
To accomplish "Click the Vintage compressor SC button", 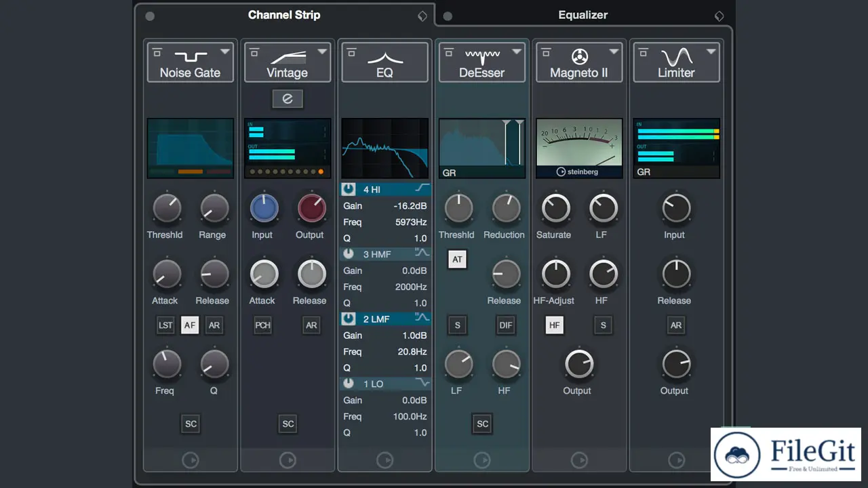I will point(288,424).
